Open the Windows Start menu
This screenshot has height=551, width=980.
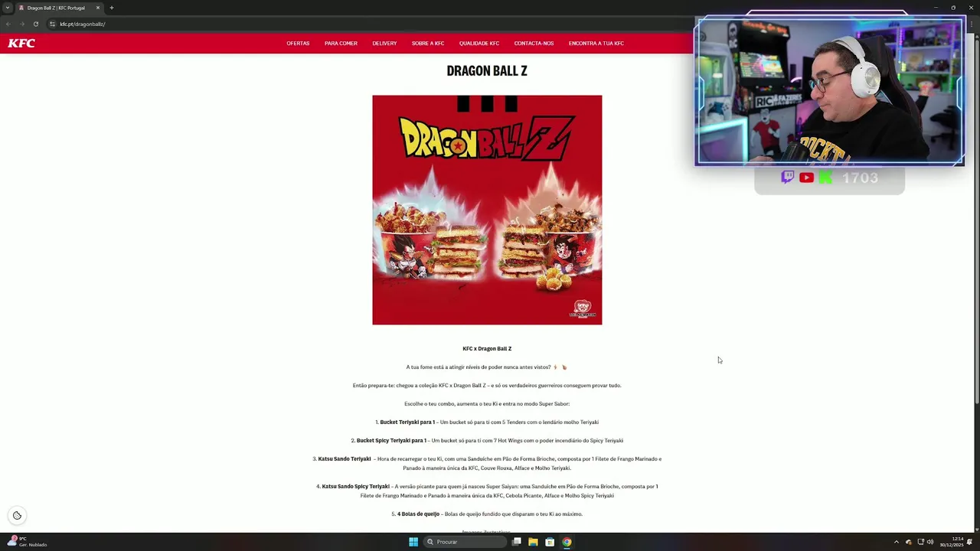tap(413, 542)
